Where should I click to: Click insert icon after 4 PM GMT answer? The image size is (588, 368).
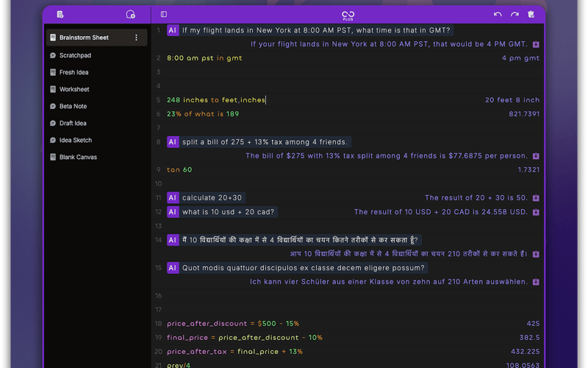coord(536,44)
